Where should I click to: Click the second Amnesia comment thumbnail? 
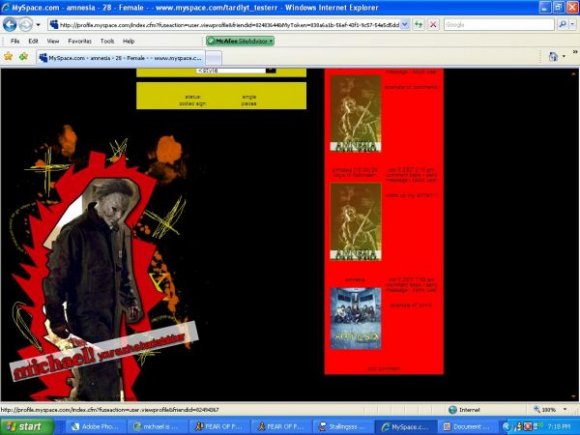(x=355, y=222)
